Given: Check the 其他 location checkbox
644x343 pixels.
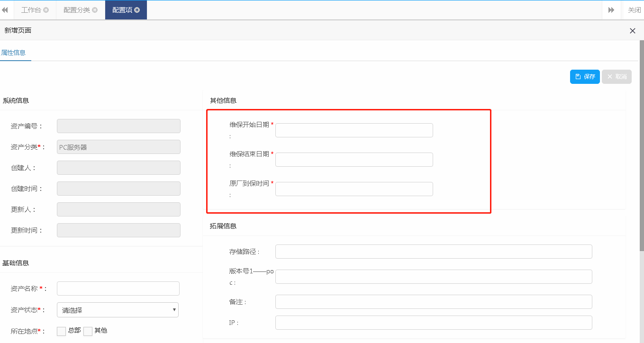Looking at the screenshot, I should pos(88,331).
